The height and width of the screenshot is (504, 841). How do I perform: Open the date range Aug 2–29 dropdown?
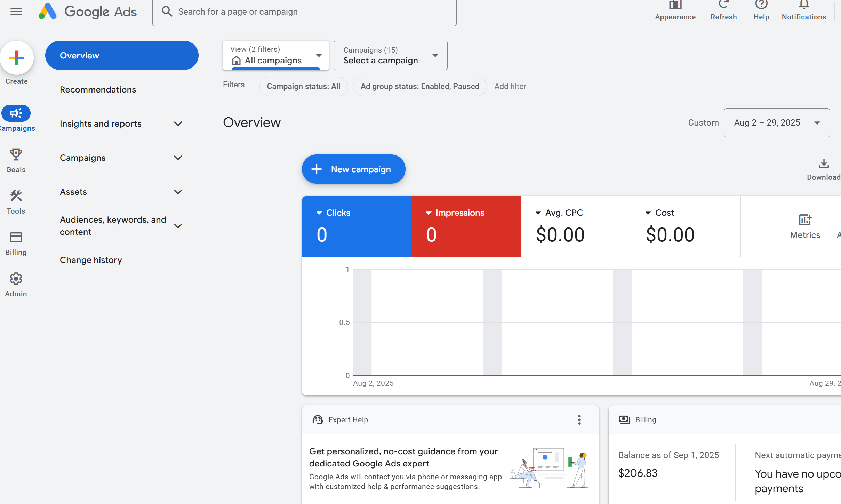coord(776,123)
